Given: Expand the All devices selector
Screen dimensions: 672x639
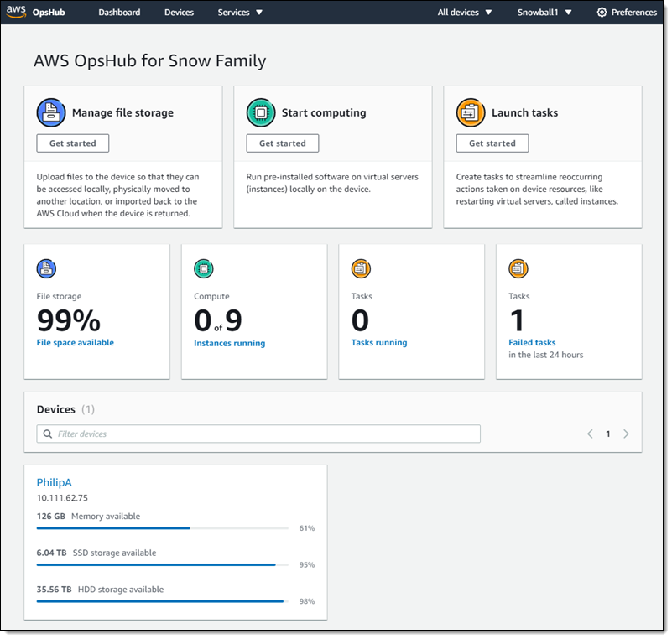Looking at the screenshot, I should (464, 12).
